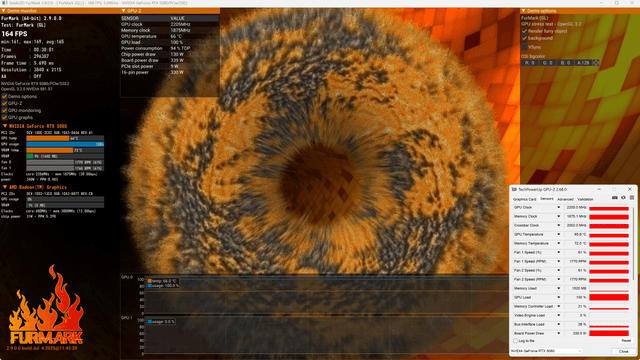This screenshot has width=640, height=360.
Task: Open Memory Temperature sensor dropdown
Action: click(558, 244)
